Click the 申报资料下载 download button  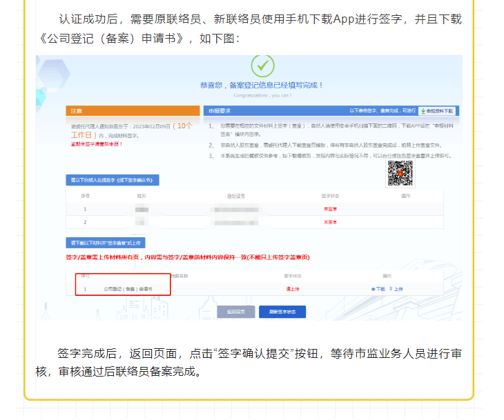click(438, 110)
